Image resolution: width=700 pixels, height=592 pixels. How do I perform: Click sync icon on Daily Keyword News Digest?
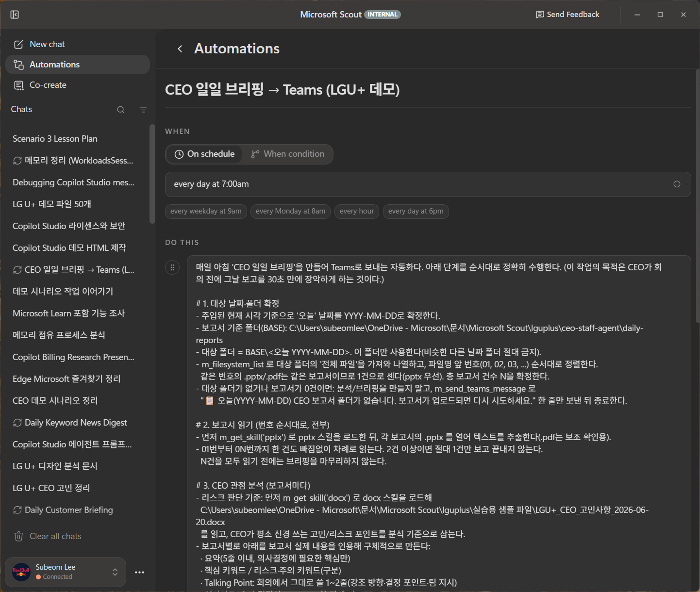tap(17, 423)
